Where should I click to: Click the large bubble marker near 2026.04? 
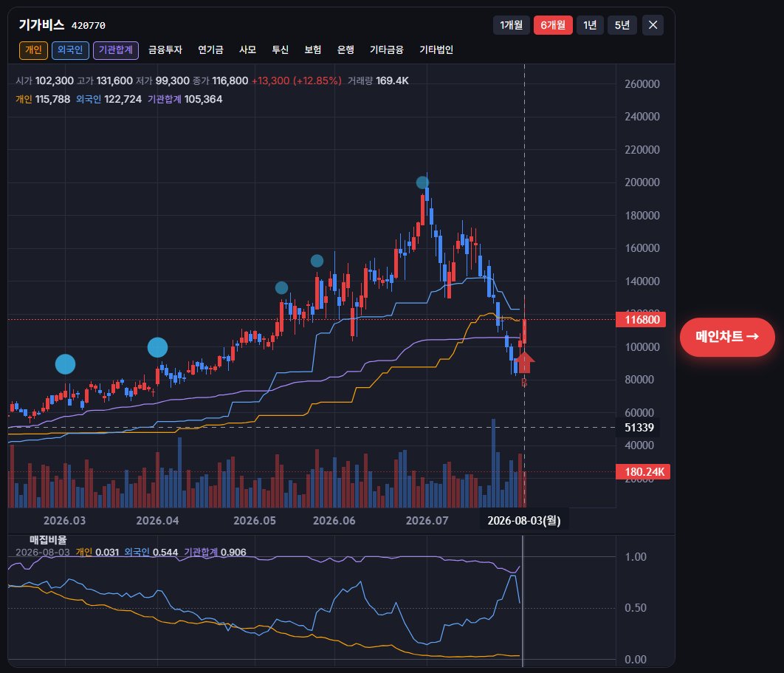[157, 347]
